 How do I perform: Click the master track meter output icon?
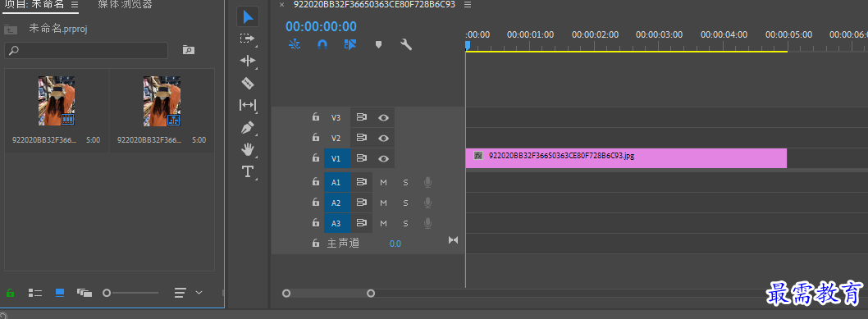pos(454,240)
